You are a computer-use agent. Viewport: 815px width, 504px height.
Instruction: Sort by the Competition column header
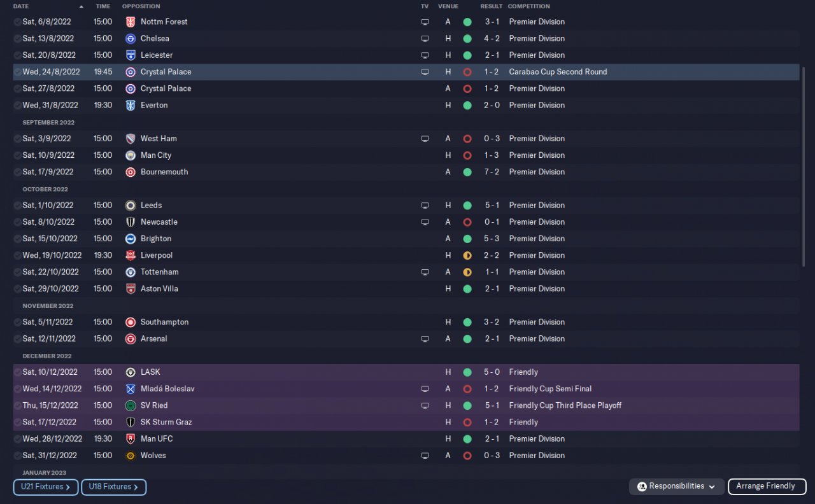pos(529,6)
